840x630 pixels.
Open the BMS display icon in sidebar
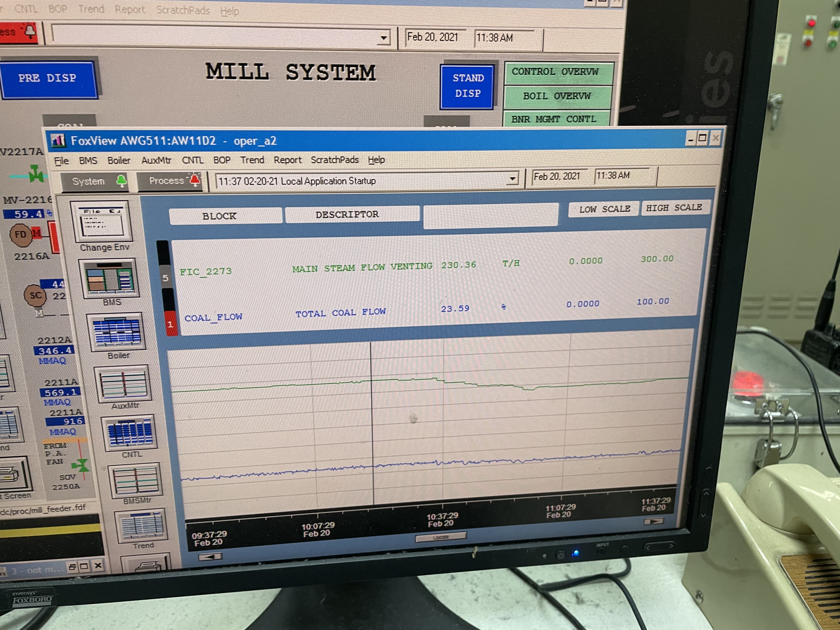[x=109, y=278]
